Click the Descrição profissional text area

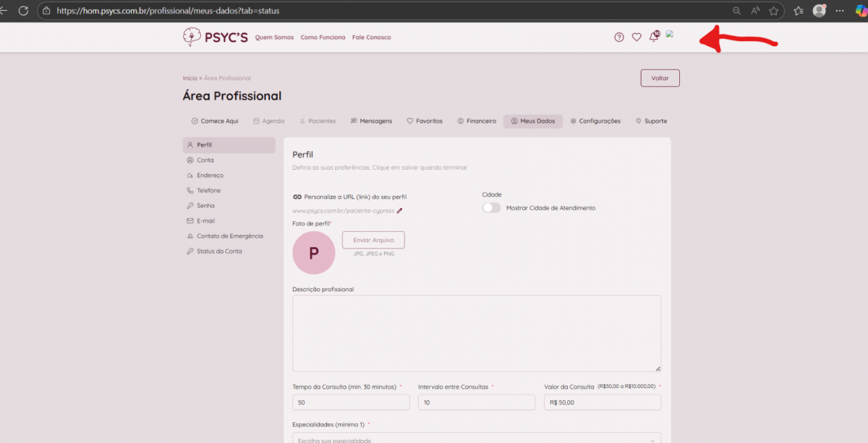[x=476, y=333]
